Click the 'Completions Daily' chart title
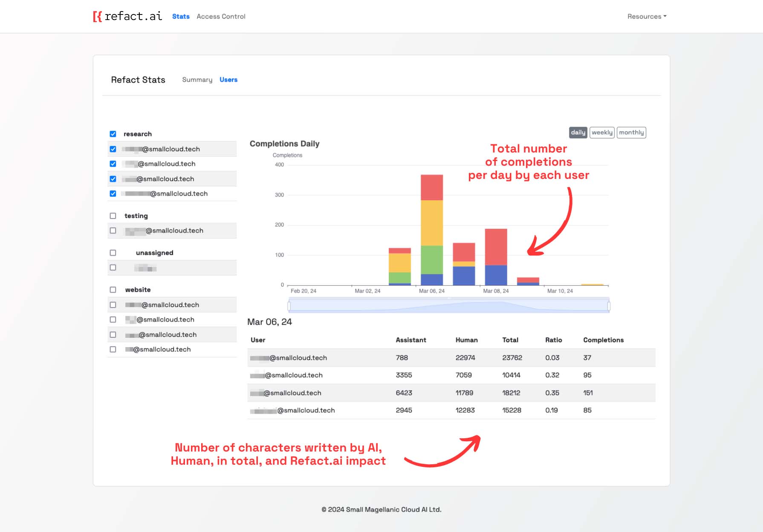The width and height of the screenshot is (763, 532). [x=284, y=144]
